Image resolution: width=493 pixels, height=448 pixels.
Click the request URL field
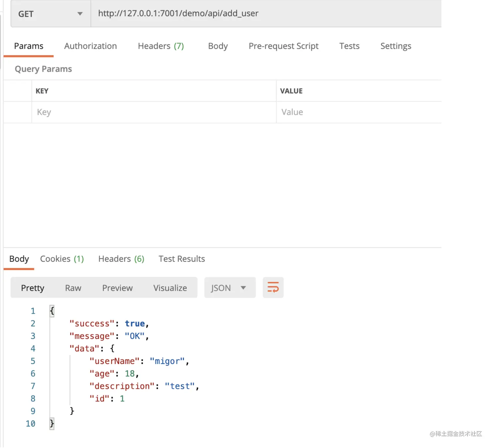click(266, 14)
